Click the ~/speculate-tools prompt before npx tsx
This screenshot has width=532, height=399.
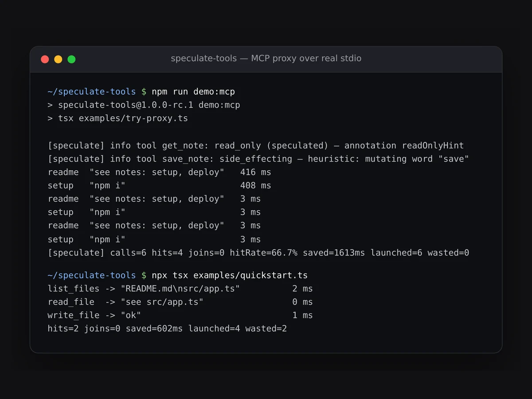(x=92, y=275)
